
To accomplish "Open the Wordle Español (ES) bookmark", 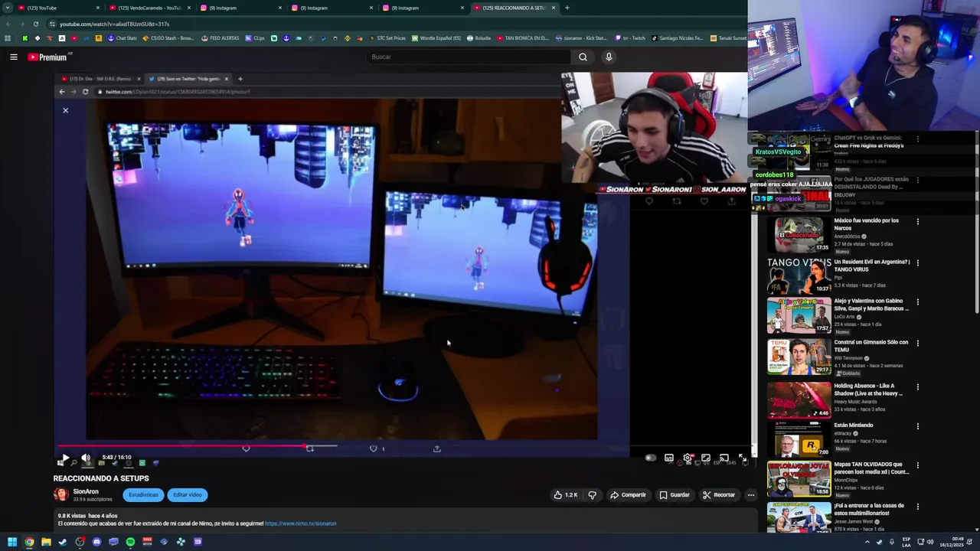I will [436, 37].
